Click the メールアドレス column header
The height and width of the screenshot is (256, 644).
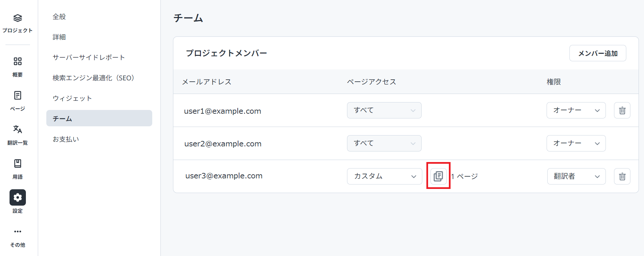207,82
